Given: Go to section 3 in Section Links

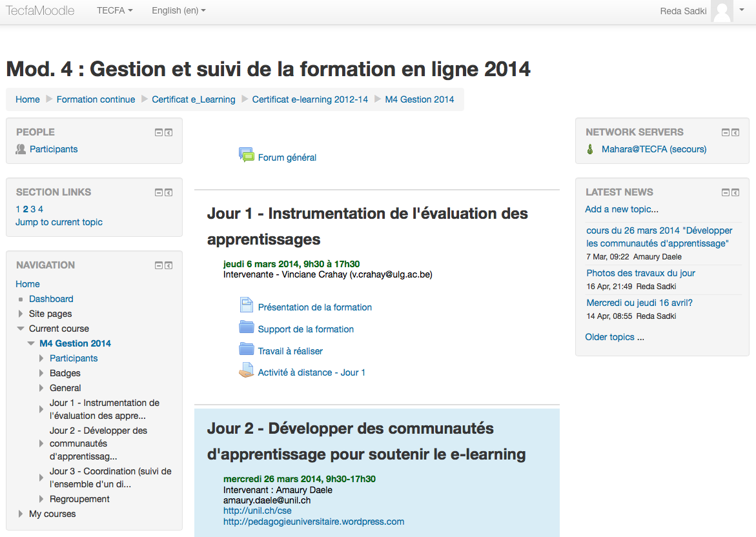Looking at the screenshot, I should pyautogui.click(x=33, y=209).
